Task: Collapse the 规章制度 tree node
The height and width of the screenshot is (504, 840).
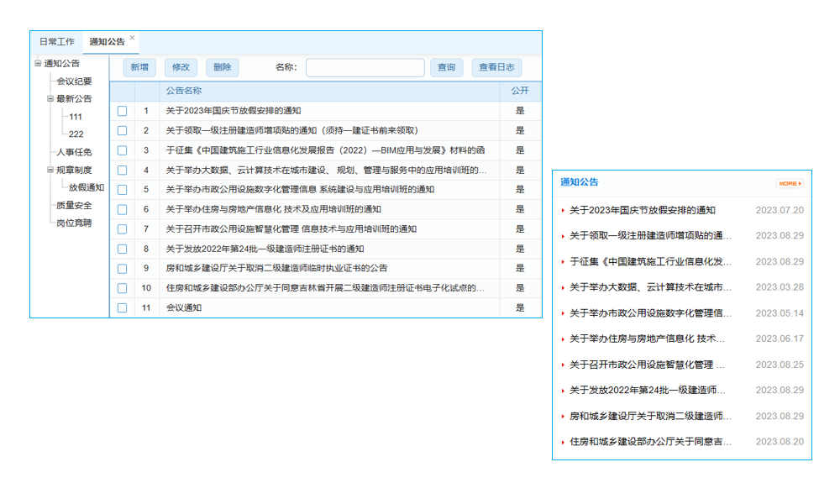Action: click(49, 170)
